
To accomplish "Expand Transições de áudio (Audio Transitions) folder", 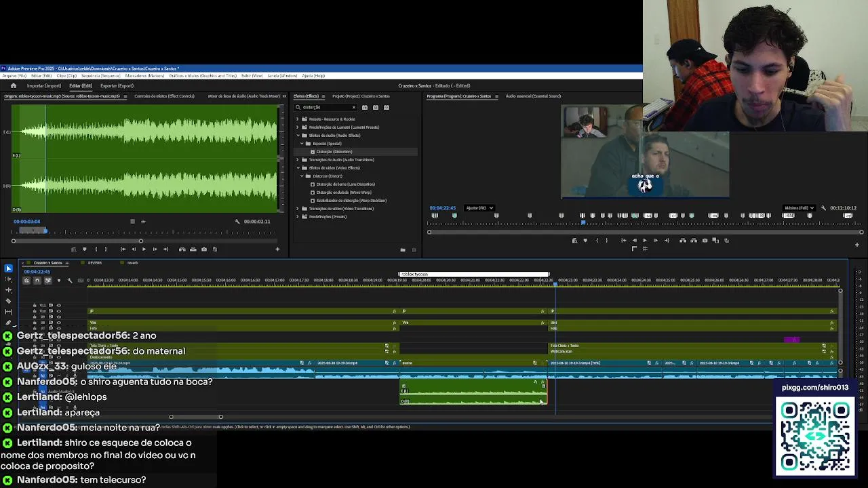I will tap(297, 159).
